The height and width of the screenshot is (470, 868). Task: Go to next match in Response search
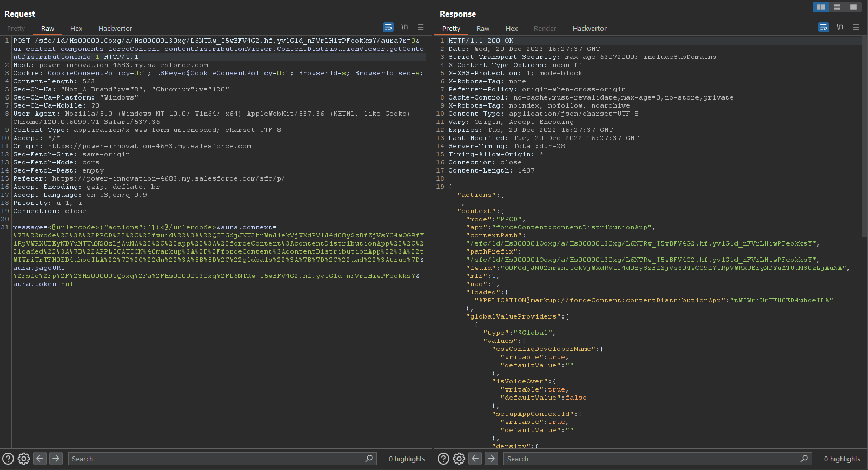(492, 459)
